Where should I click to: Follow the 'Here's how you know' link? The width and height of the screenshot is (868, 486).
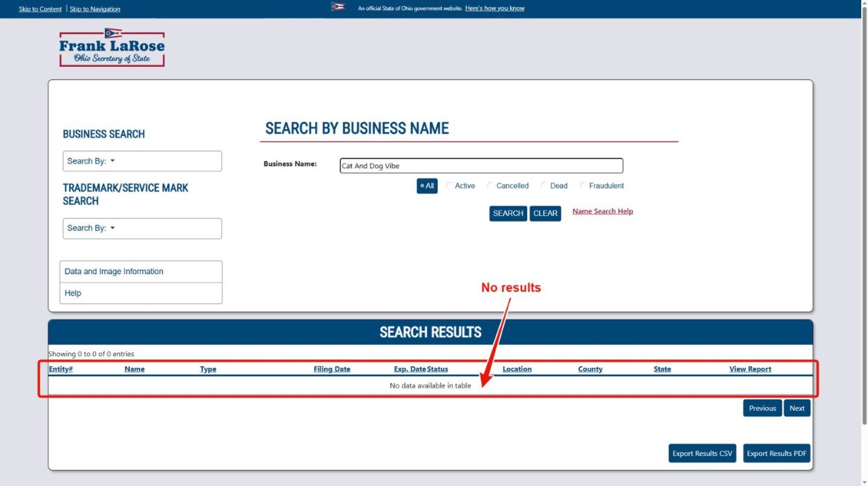pyautogui.click(x=494, y=8)
